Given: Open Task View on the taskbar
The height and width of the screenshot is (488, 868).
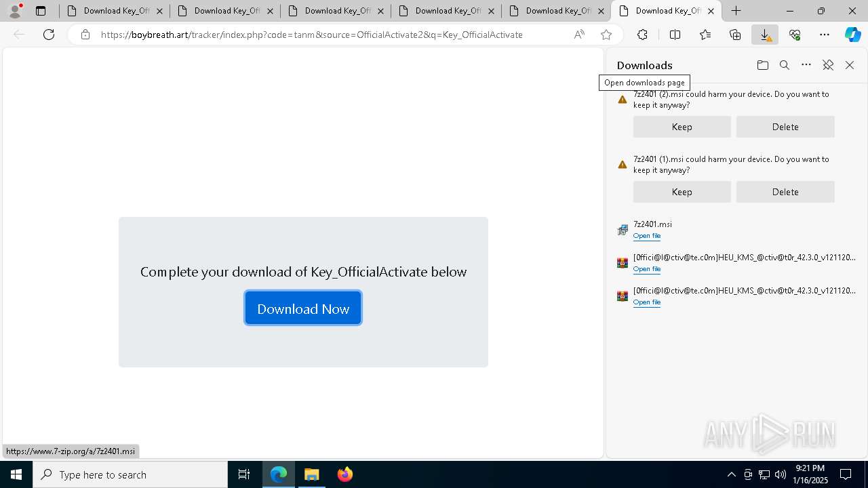Looking at the screenshot, I should (244, 474).
